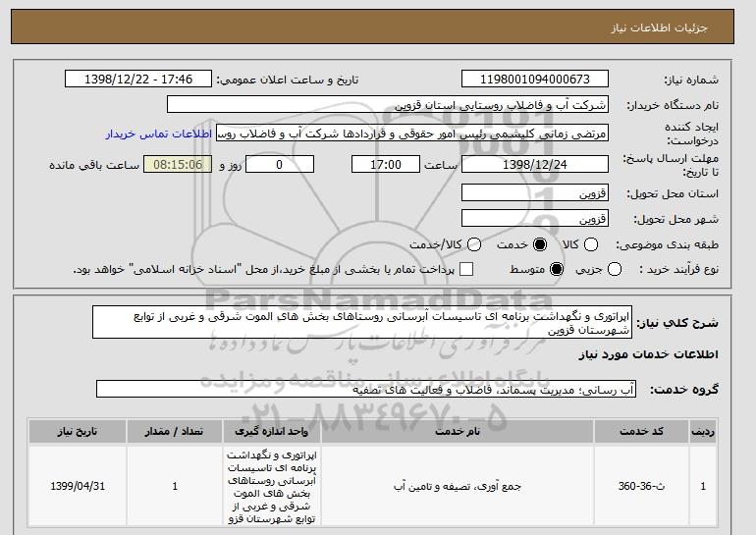Viewport: 756px width, 535px height.
Task: Choose the متوسط purchase type radio
Action: click(557, 269)
